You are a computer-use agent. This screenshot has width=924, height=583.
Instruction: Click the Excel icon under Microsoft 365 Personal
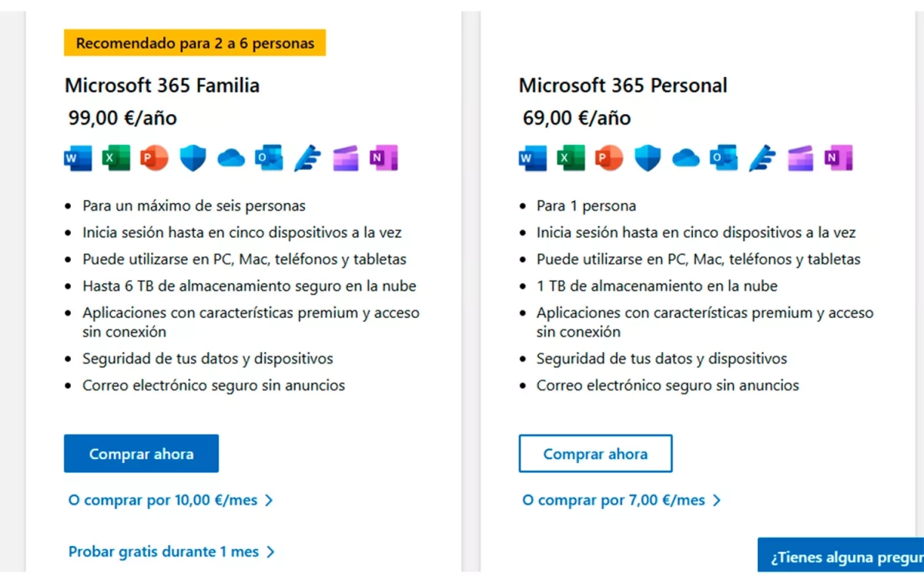[x=571, y=159]
